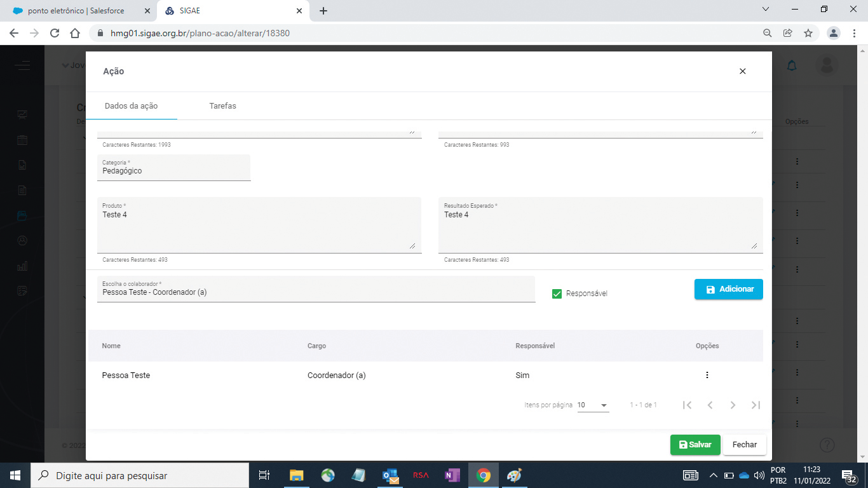Close the SIGAE browser tab
Screen dimensions: 868x488
[299, 11]
